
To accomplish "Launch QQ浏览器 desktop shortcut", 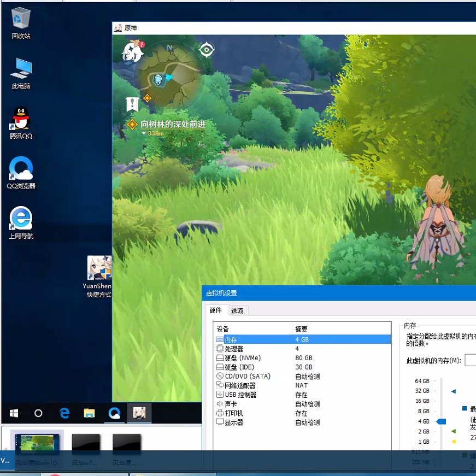I will (21, 173).
